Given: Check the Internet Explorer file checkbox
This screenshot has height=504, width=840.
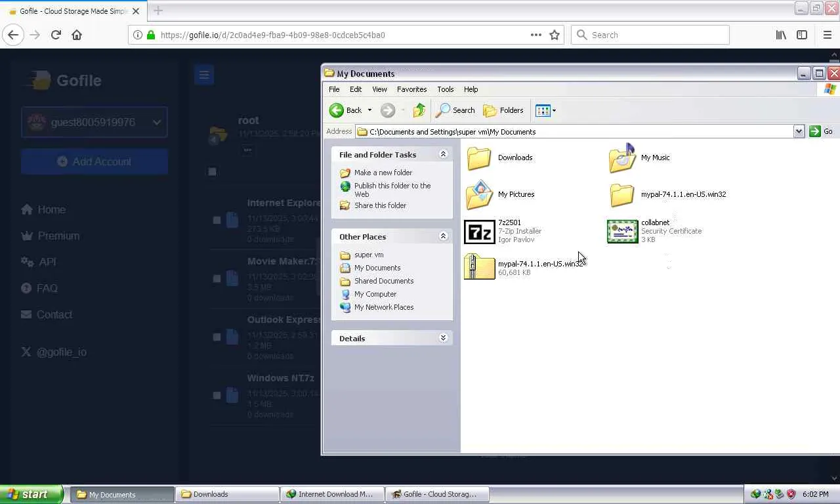Looking at the screenshot, I should click(x=217, y=220).
